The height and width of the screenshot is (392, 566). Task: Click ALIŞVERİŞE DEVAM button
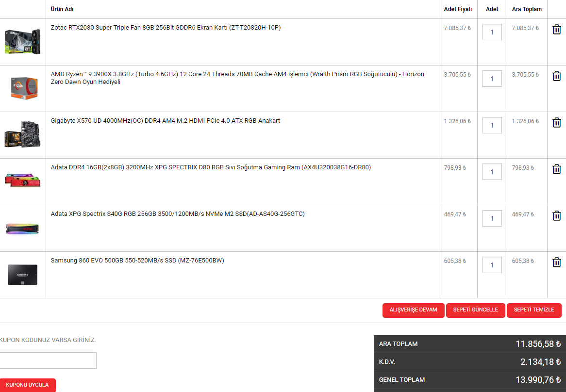(413, 310)
